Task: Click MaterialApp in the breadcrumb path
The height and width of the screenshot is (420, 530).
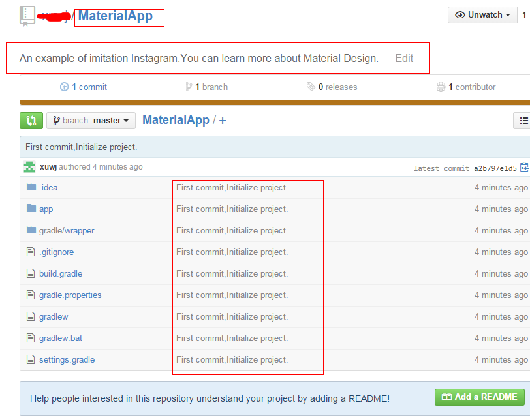Action: click(x=176, y=120)
